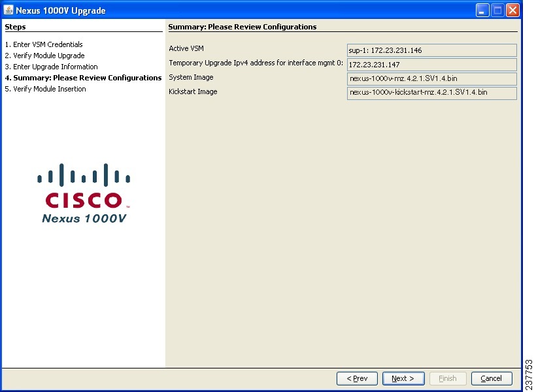536x392 pixels.
Task: Select step 1 Enter VSM Credentials
Action: coord(44,44)
